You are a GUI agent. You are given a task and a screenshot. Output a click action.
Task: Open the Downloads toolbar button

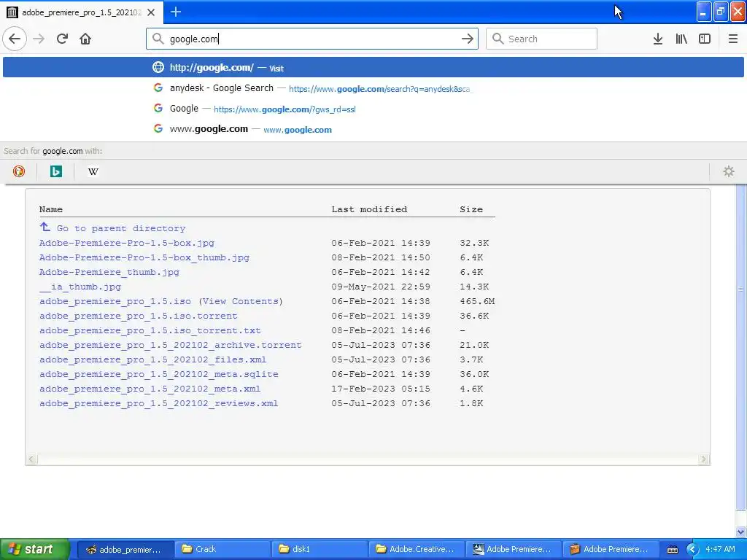click(658, 39)
